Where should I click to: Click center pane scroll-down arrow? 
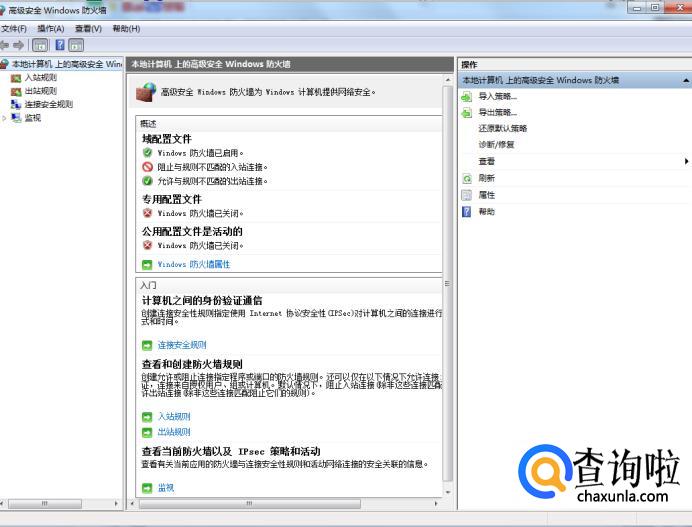point(448,492)
